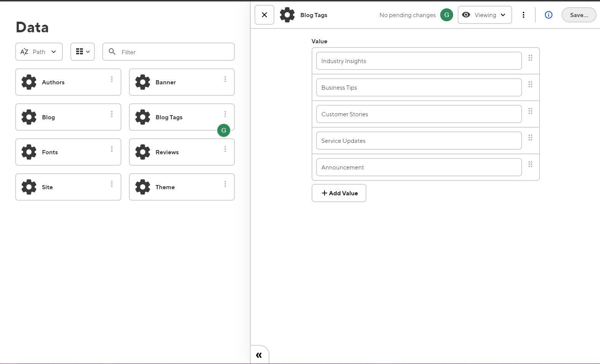Click the Business Tips value field
The height and width of the screenshot is (364, 600).
click(x=419, y=87)
